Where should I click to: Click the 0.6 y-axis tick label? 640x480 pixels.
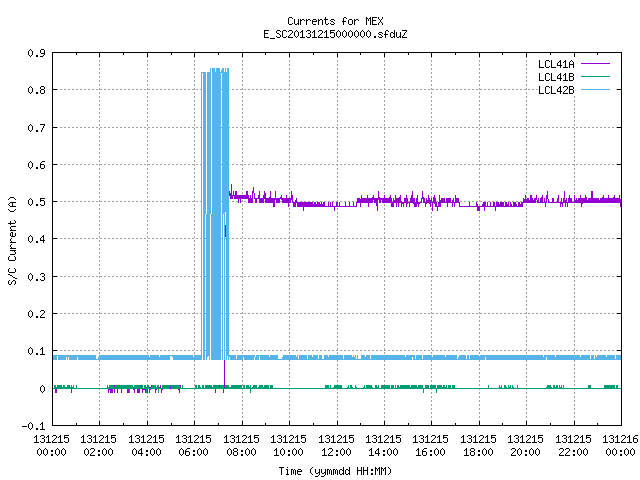(x=36, y=165)
